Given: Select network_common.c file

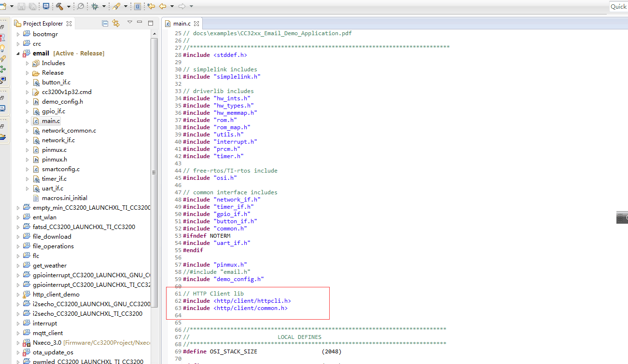Looking at the screenshot, I should [x=69, y=131].
